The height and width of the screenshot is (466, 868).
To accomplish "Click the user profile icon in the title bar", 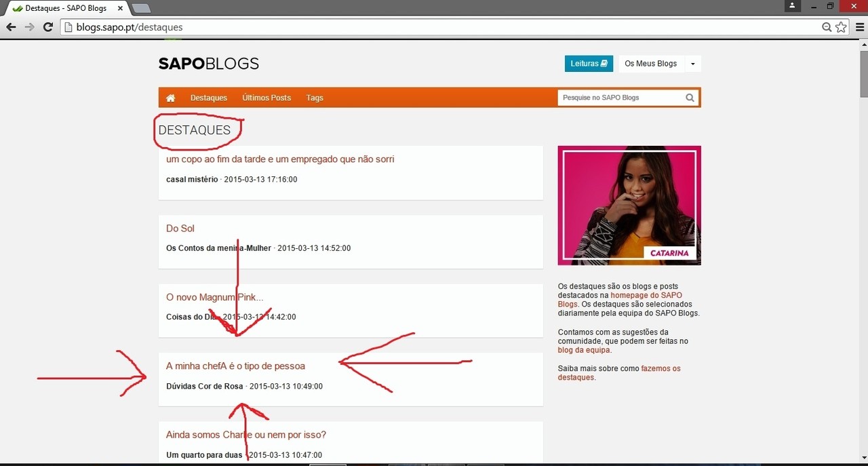I will tap(792, 6).
